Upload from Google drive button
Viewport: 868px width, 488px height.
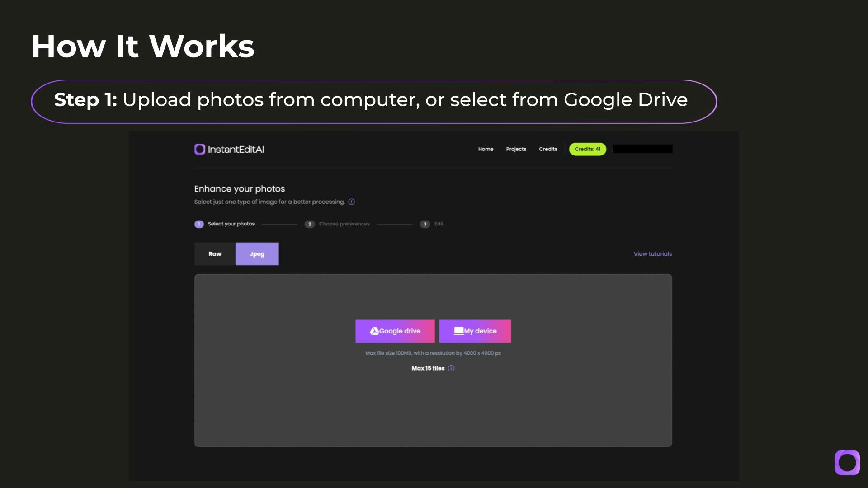(395, 331)
